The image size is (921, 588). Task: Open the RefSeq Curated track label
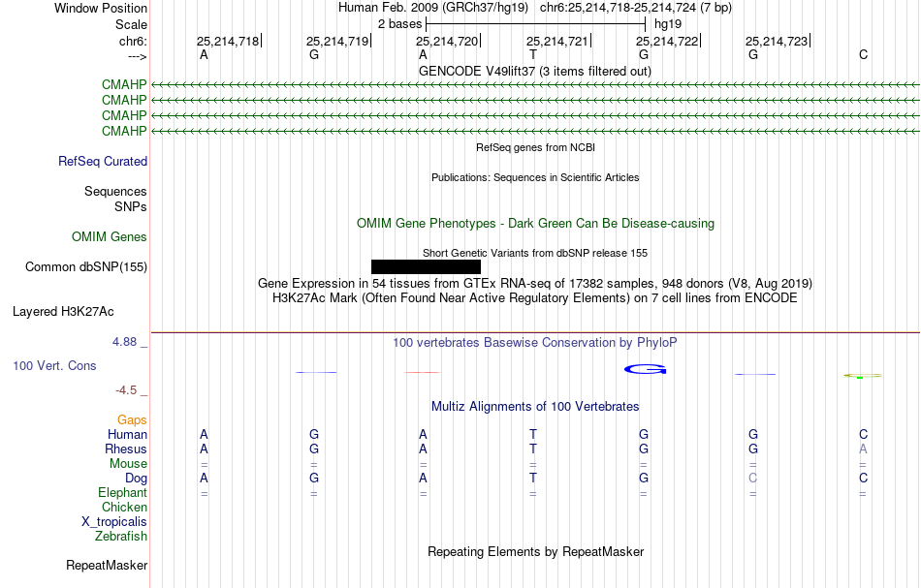(x=103, y=162)
